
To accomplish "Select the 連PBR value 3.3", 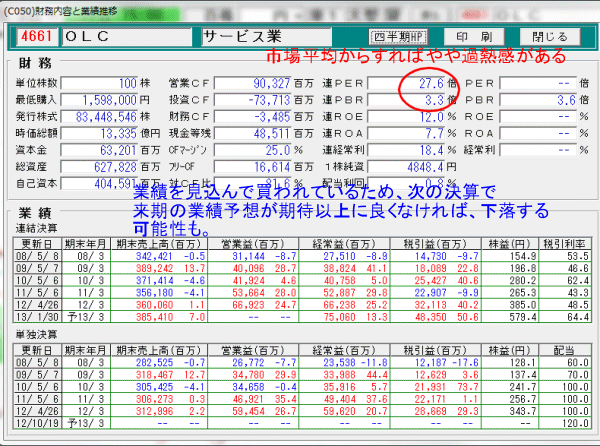I will click(x=406, y=100).
